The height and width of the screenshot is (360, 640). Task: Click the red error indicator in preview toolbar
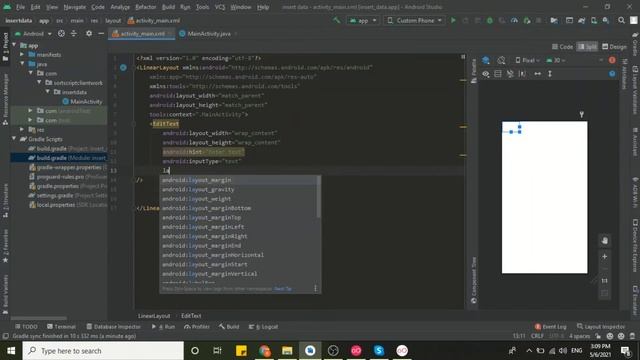point(612,60)
